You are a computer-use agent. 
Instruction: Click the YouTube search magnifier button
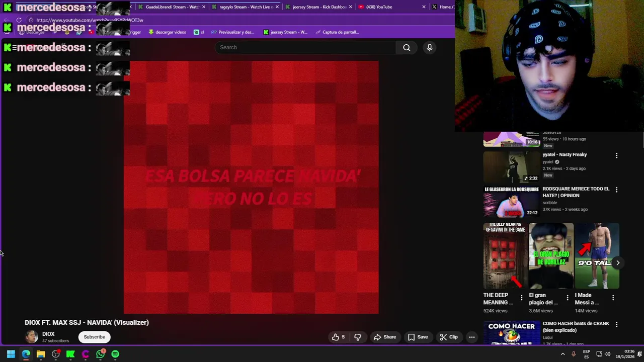point(407,47)
